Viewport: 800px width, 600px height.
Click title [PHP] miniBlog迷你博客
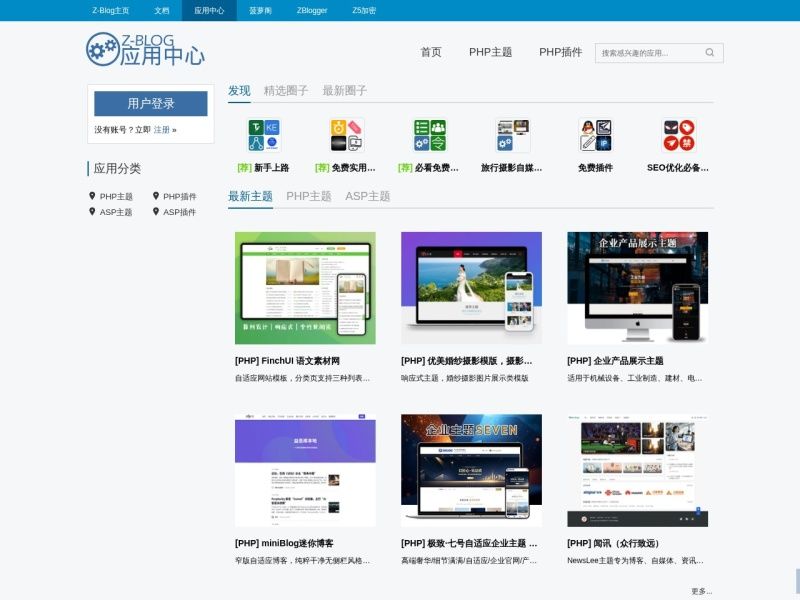point(284,543)
